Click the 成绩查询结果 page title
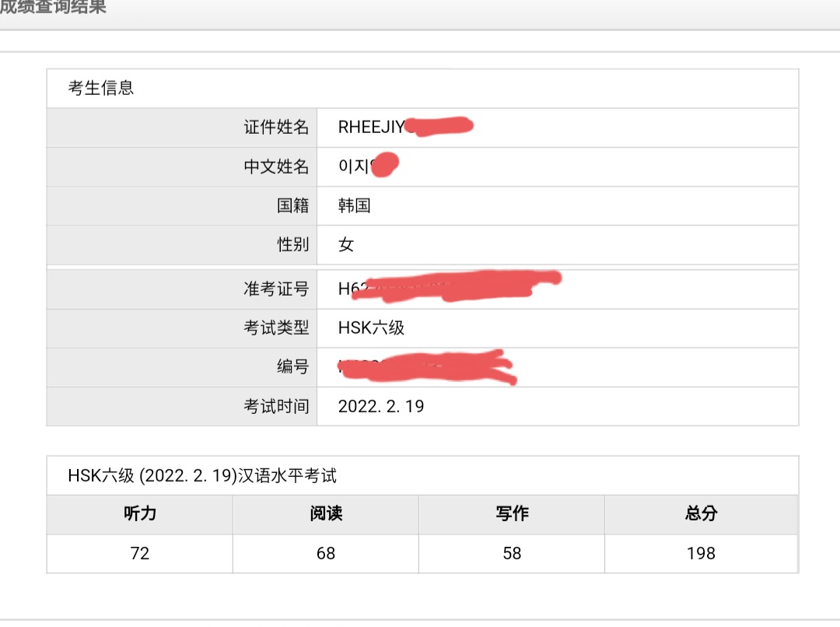Viewport: 840px width, 627px height. pyautogui.click(x=53, y=7)
